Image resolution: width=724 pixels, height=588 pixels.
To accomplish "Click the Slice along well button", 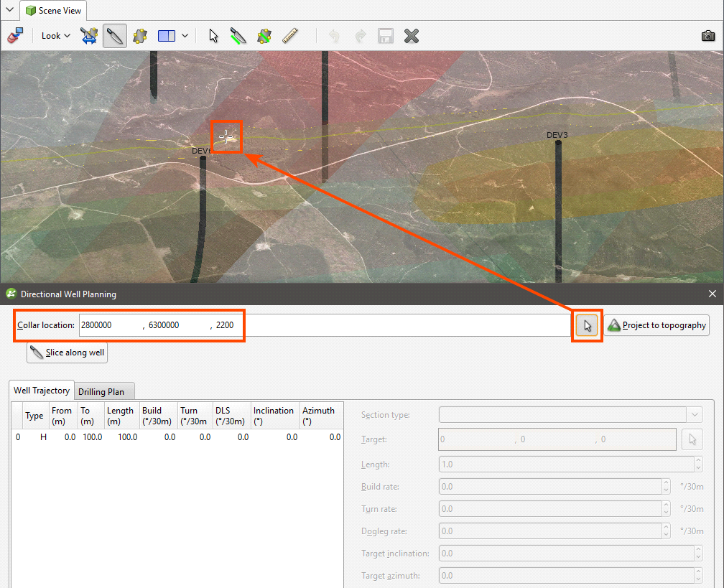I will click(68, 353).
